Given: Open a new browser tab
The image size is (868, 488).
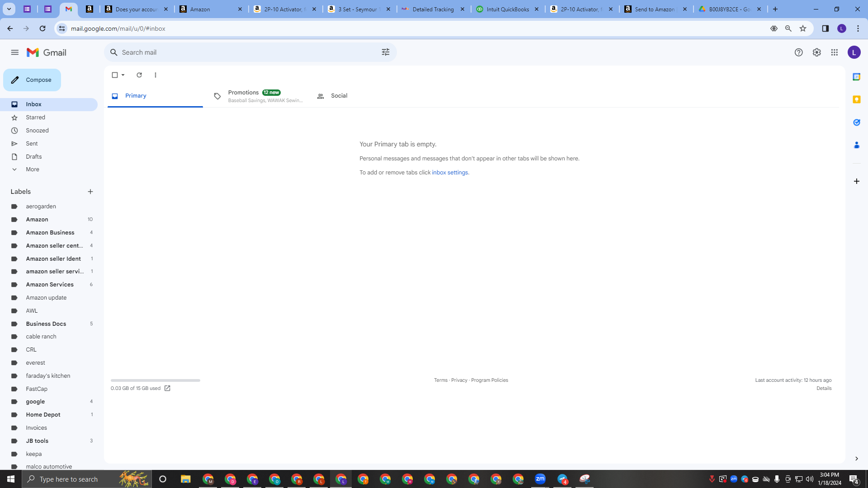Looking at the screenshot, I should pyautogui.click(x=775, y=9).
